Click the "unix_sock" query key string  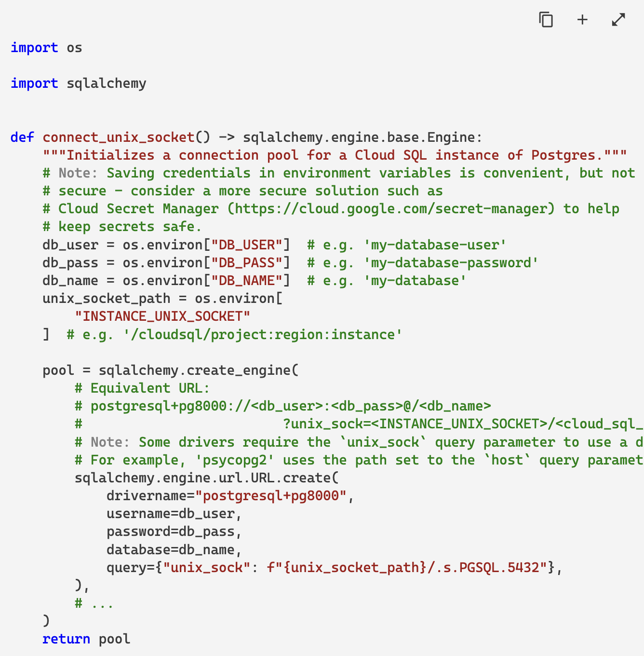(206, 568)
